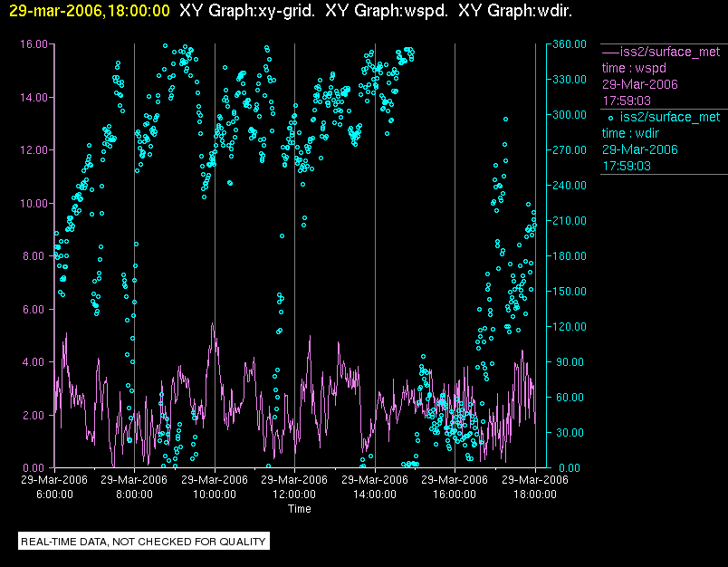Click the cyan wdir legend circle marker
The width and height of the screenshot is (728, 567).
point(610,117)
